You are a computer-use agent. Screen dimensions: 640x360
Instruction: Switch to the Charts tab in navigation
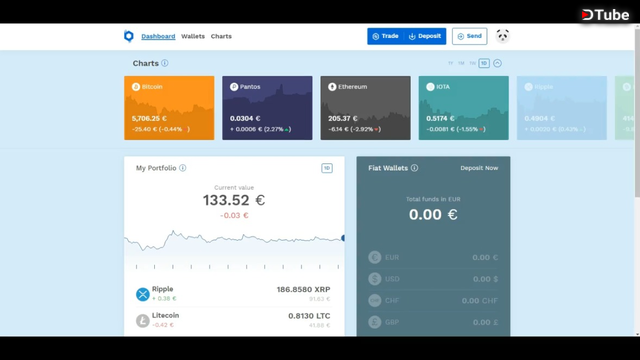click(x=221, y=36)
